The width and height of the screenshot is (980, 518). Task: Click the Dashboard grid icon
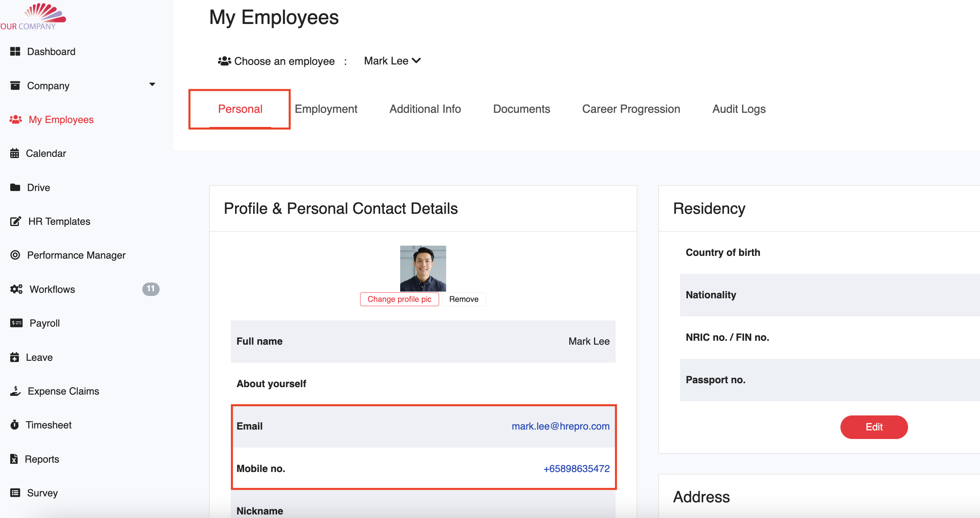click(x=15, y=51)
